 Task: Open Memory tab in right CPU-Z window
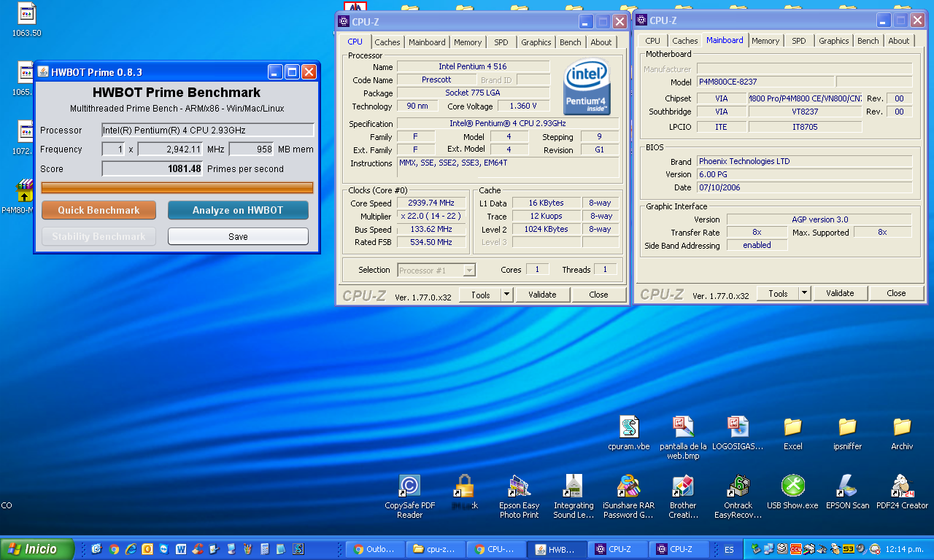(x=765, y=41)
